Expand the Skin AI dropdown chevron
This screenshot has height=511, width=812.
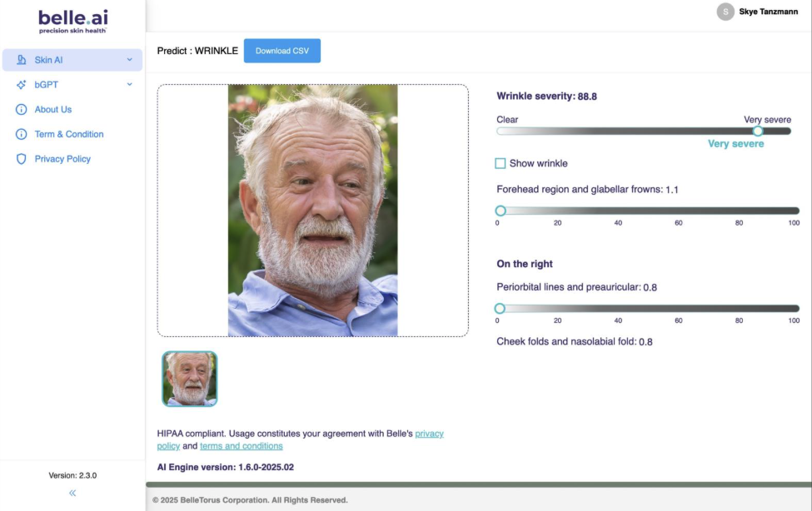pos(129,60)
